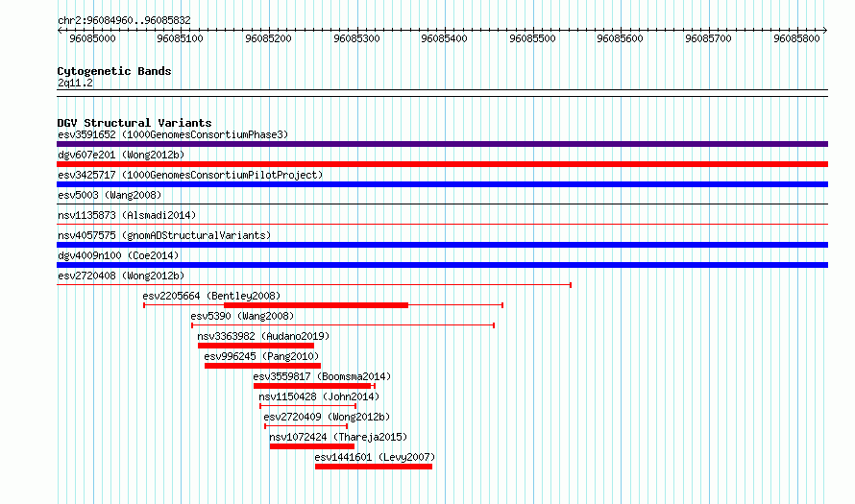Click ruler position 96085300

tap(356, 38)
